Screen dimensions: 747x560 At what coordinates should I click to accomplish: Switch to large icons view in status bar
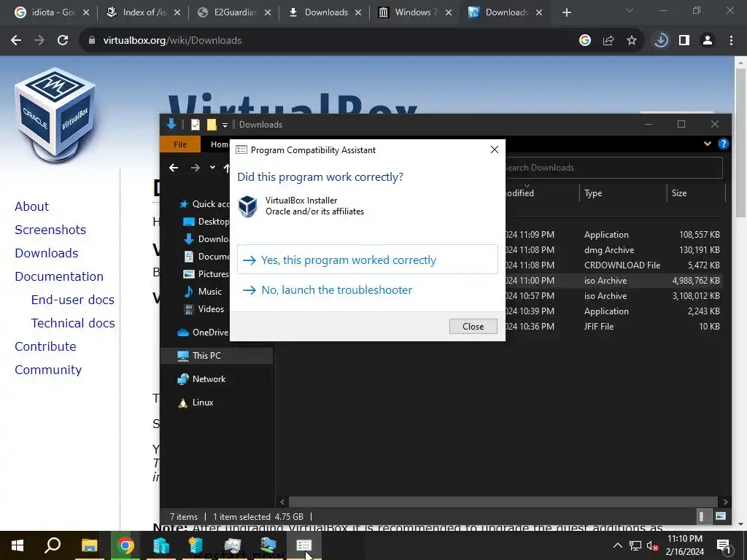[721, 516]
